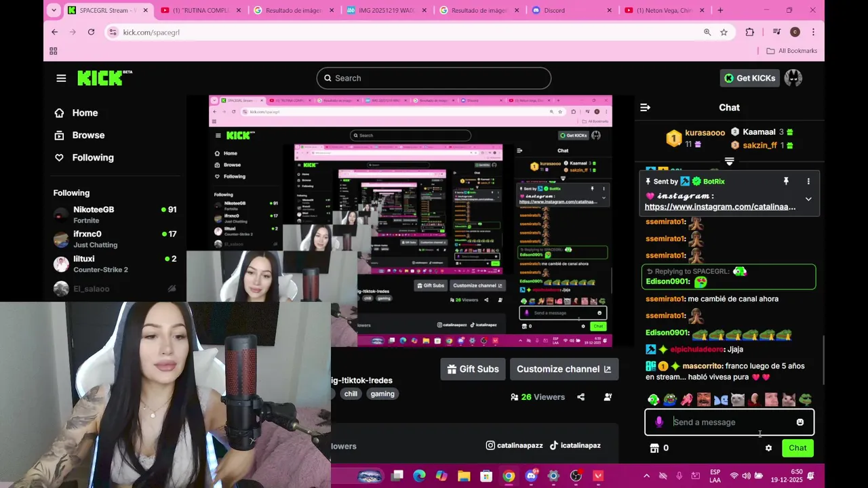Screen dimensions: 868x488
Task: Open Chrome three-dot menu
Action: tap(813, 33)
